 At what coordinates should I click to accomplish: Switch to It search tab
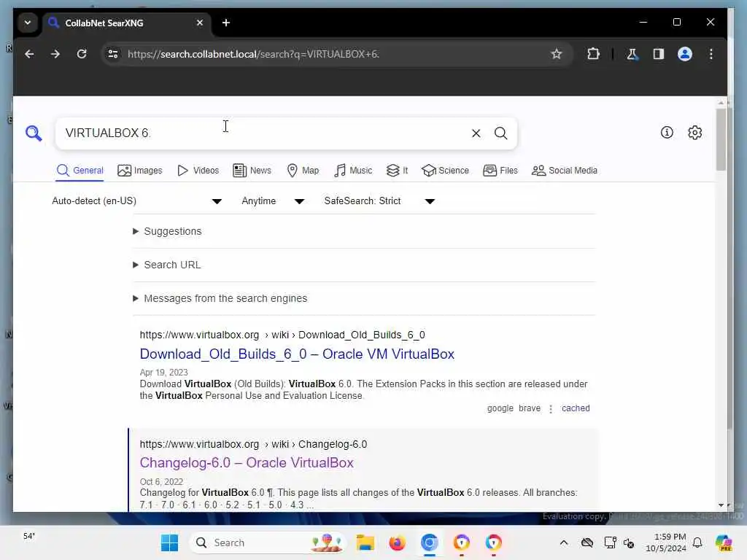[x=397, y=171]
